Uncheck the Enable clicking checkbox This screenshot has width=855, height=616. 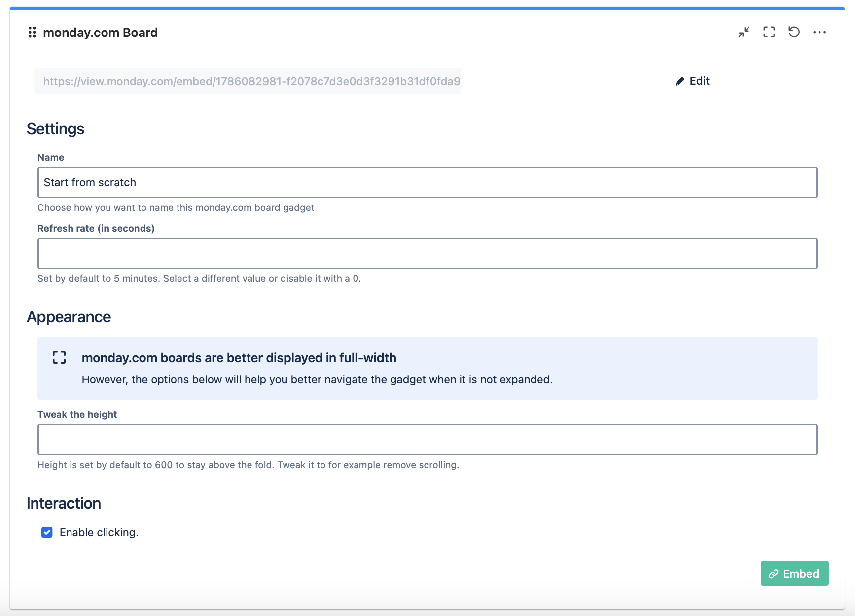click(47, 532)
